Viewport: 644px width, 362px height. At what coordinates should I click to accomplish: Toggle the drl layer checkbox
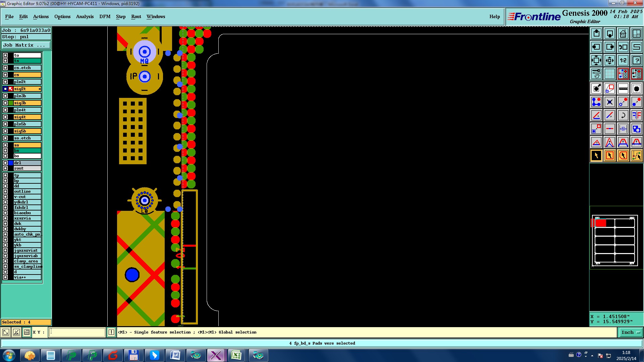[5, 163]
